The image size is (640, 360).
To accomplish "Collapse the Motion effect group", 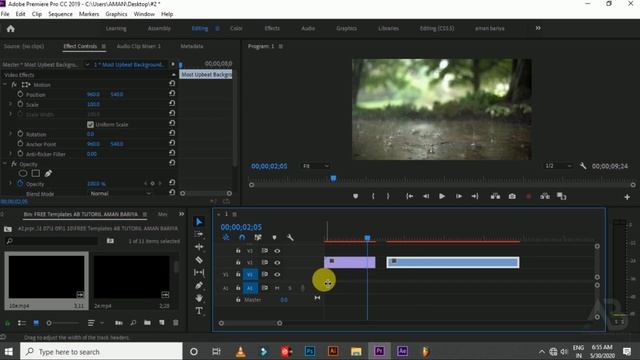I will (x=5, y=84).
